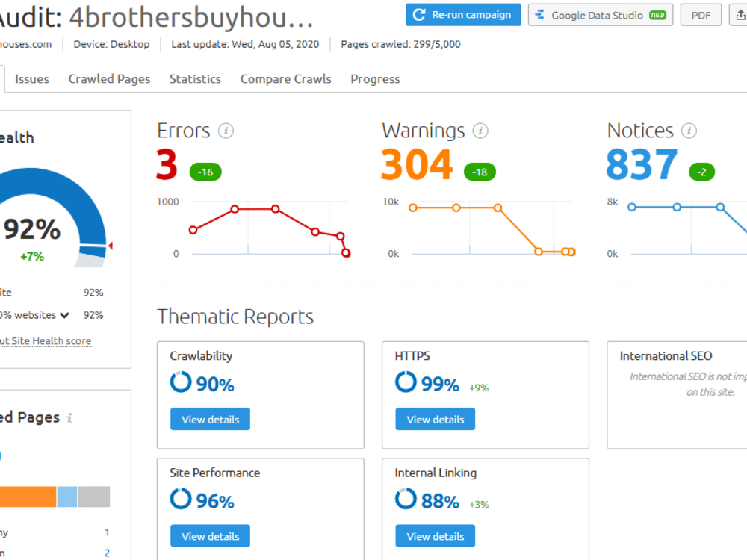Viewport: 747px width, 560px height.
Task: Click 'Pages crawled: 299/5,000' text
Action: (x=400, y=44)
